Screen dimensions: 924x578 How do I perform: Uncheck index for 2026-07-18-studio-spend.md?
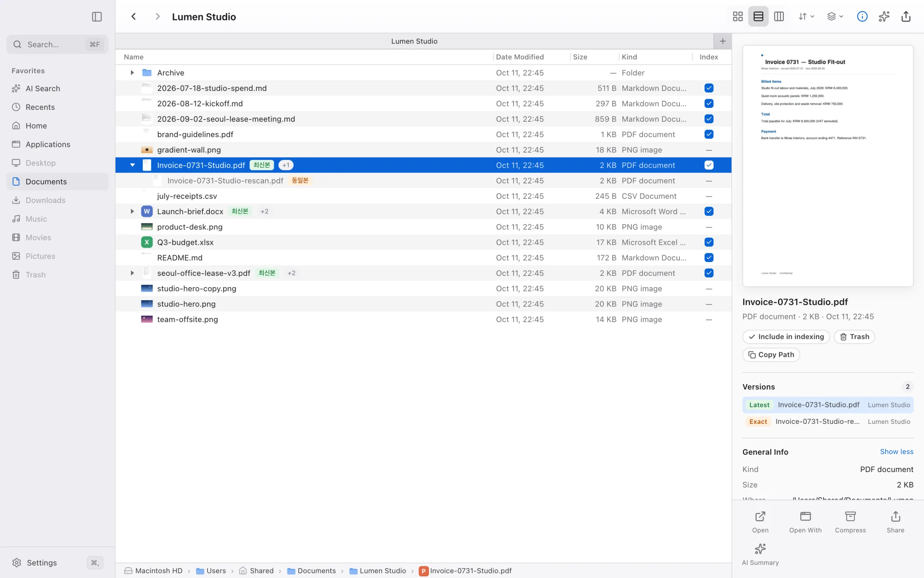[709, 88]
